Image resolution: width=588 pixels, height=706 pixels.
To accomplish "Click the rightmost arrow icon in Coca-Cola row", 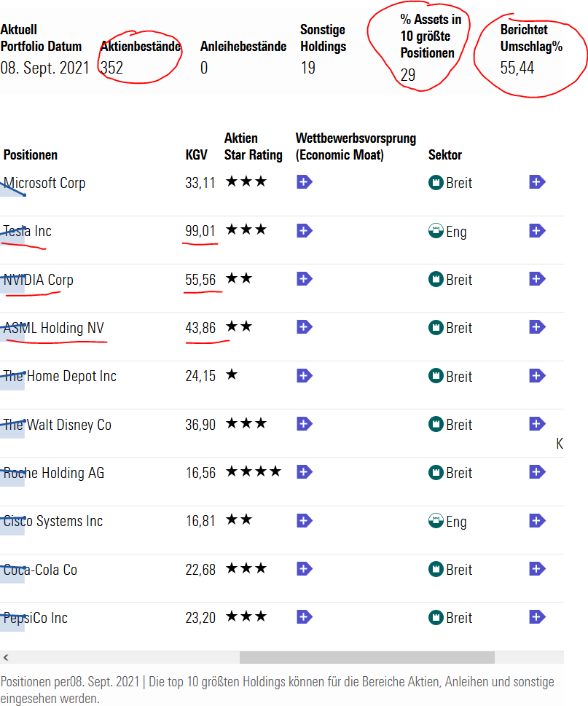I will [537, 569].
